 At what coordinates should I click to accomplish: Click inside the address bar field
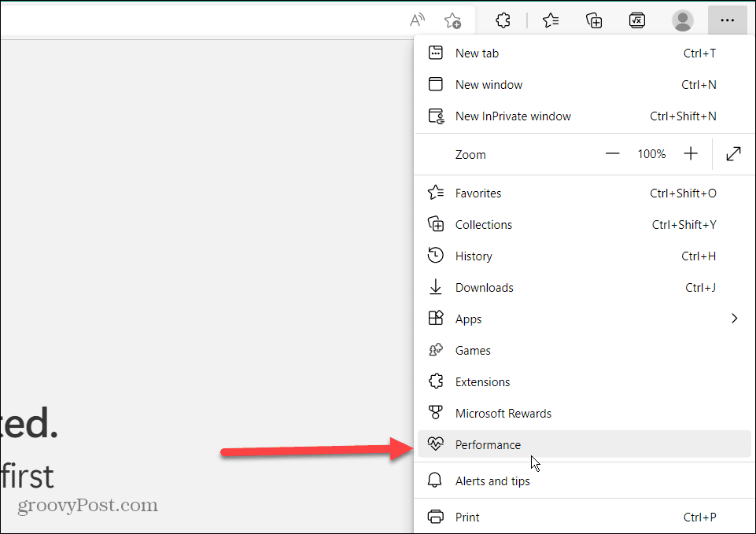click(197, 20)
